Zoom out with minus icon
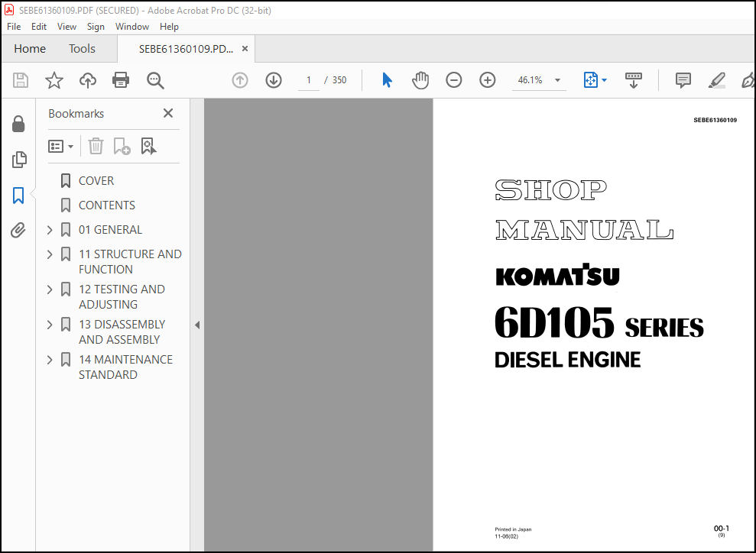The width and height of the screenshot is (756, 553). (x=454, y=80)
